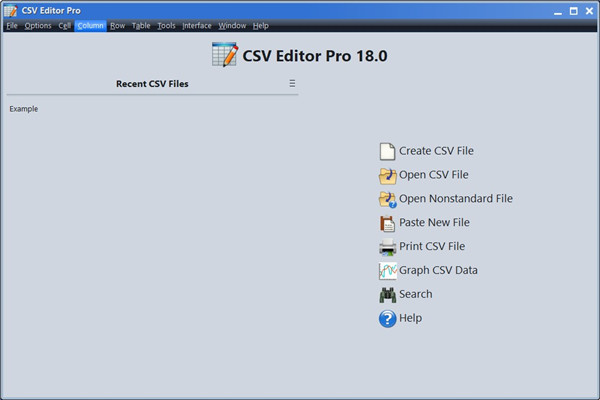Open the Table menu
The width and height of the screenshot is (600, 400).
(x=141, y=26)
